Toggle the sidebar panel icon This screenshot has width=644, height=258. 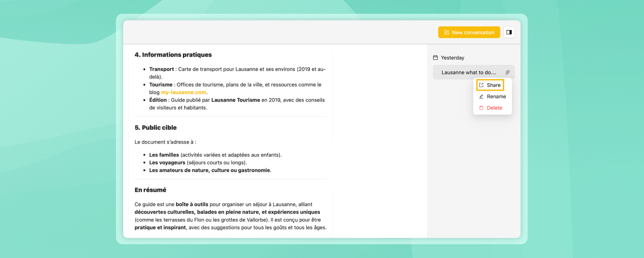509,32
